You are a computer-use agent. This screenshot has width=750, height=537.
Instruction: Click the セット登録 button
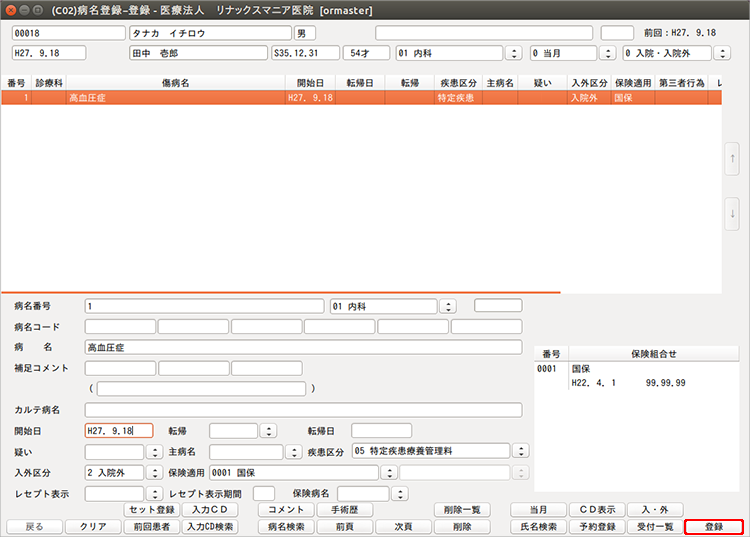point(152,510)
